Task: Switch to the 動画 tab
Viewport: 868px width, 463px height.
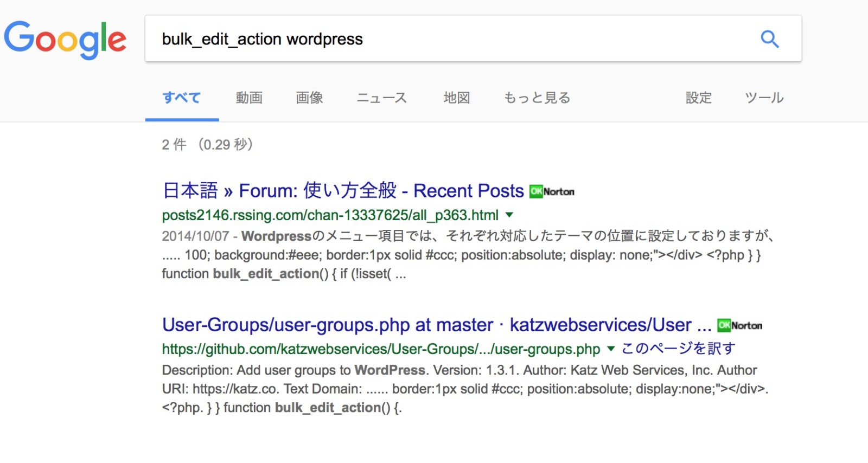Action: point(249,98)
